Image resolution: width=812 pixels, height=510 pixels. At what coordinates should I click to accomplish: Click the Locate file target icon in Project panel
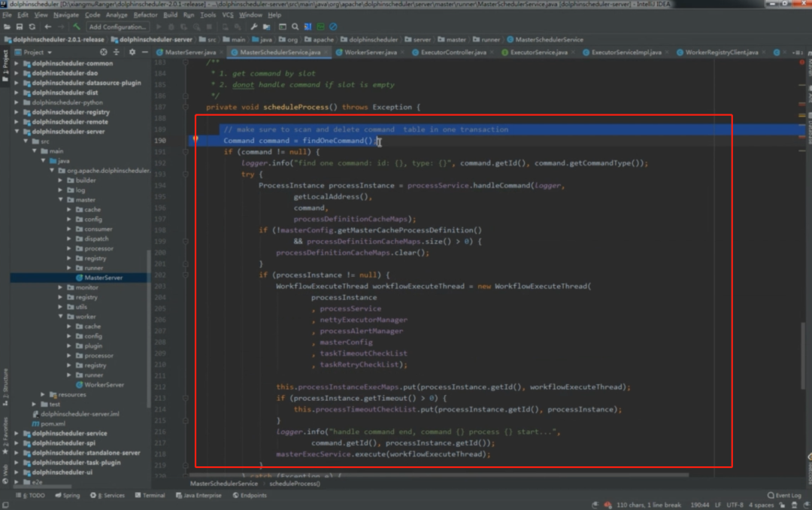(x=104, y=52)
